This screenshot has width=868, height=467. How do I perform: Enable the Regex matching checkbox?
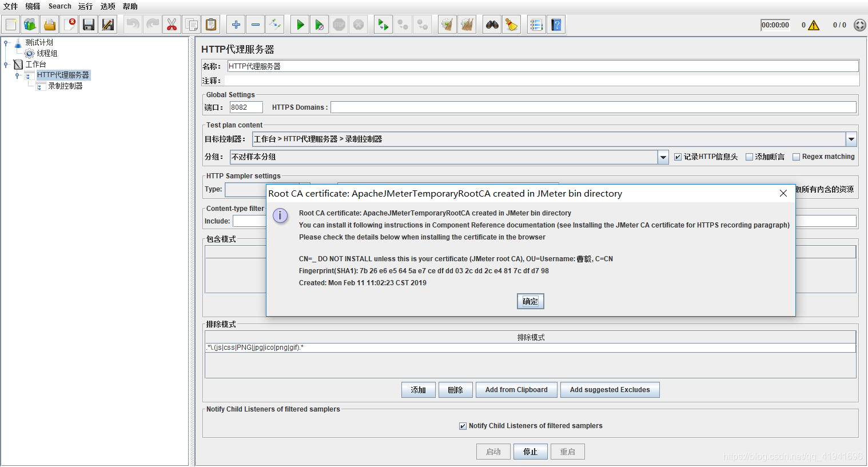pyautogui.click(x=796, y=157)
